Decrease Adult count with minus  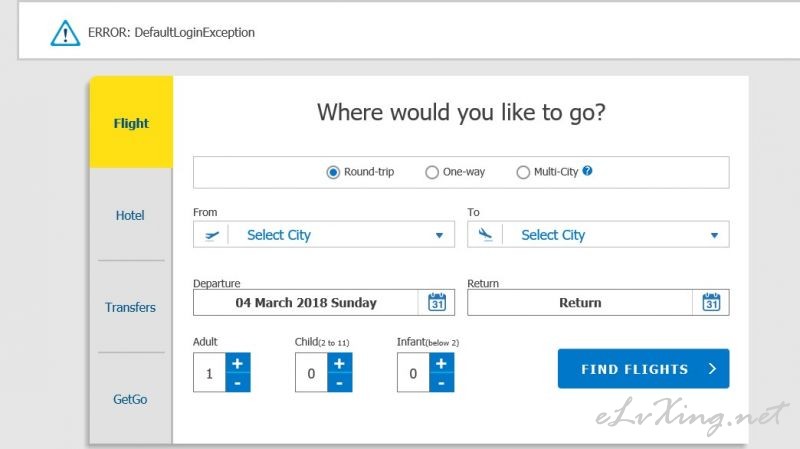tap(237, 383)
